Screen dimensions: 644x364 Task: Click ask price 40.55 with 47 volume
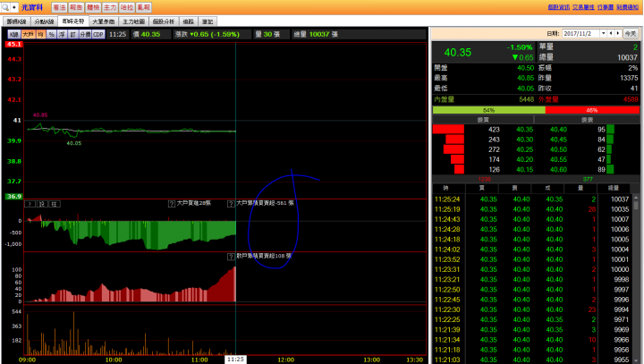[558, 159]
